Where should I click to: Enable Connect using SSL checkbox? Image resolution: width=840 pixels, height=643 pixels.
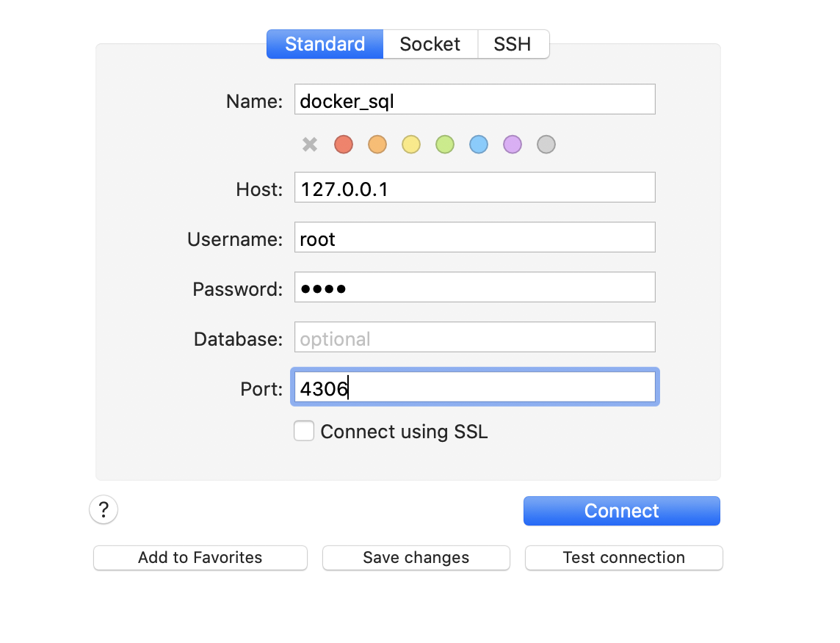pos(304,431)
